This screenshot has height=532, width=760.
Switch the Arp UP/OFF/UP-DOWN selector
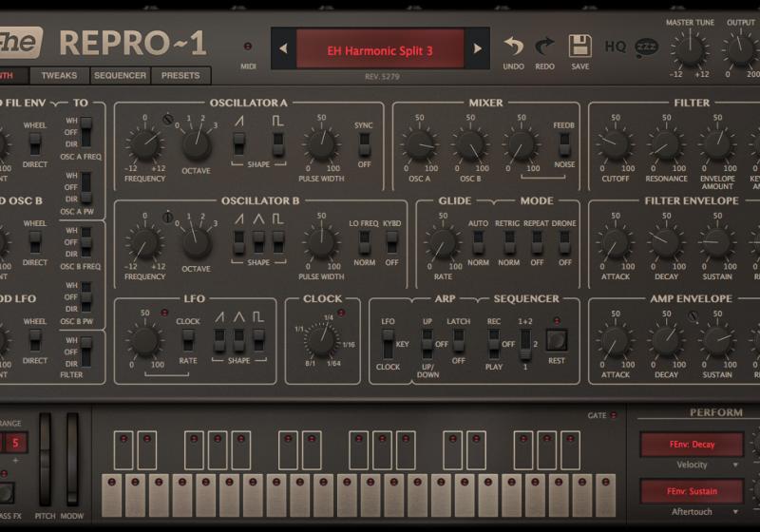(427, 345)
